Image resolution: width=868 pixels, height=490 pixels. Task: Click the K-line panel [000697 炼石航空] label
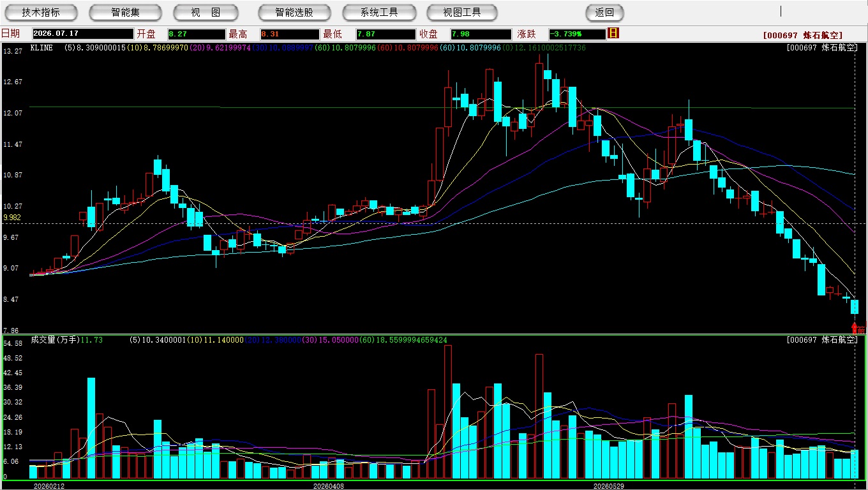[x=822, y=48]
